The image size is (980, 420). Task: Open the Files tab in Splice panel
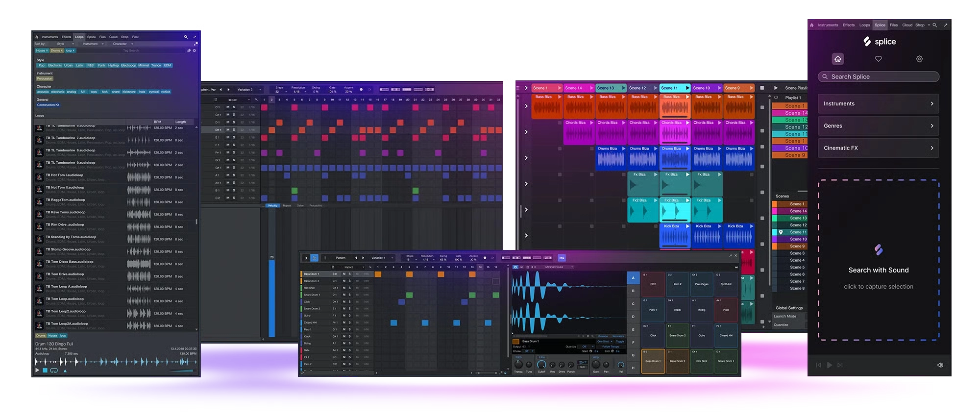[x=894, y=25]
